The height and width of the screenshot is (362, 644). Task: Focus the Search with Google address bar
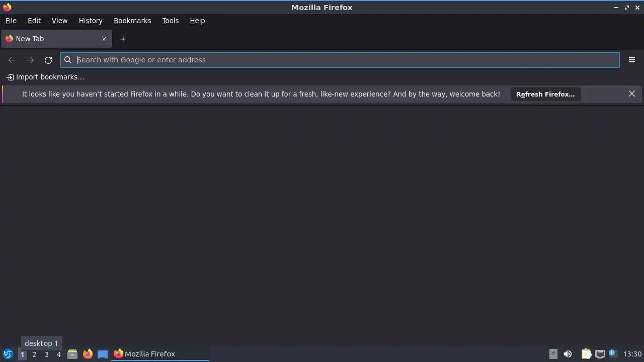[340, 60]
